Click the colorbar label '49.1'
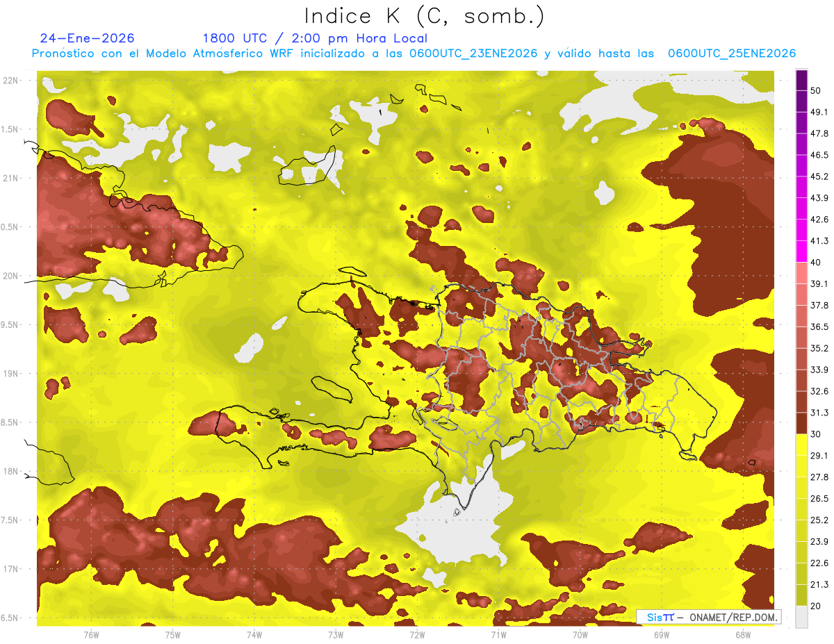Viewport: 834px width, 644px height. pos(819,112)
